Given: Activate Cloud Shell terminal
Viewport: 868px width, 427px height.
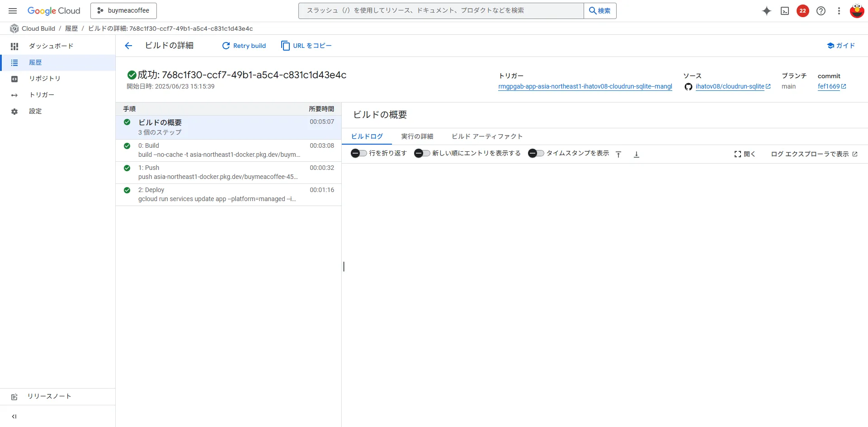Looking at the screenshot, I should pos(784,11).
